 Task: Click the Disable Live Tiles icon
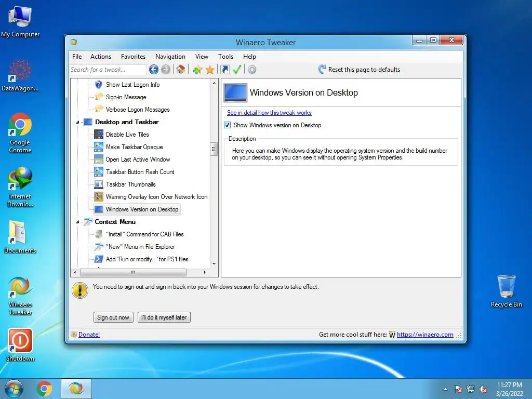pyautogui.click(x=98, y=135)
